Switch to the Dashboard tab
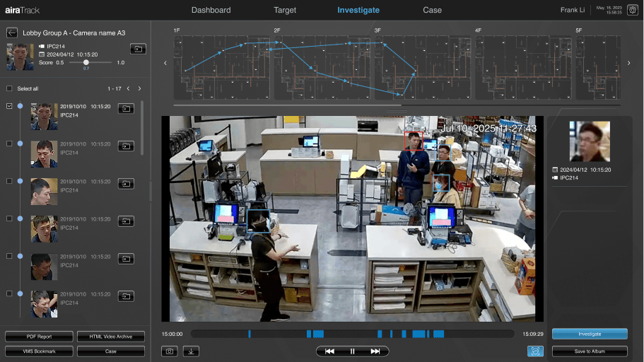644x362 pixels. pos(211,10)
